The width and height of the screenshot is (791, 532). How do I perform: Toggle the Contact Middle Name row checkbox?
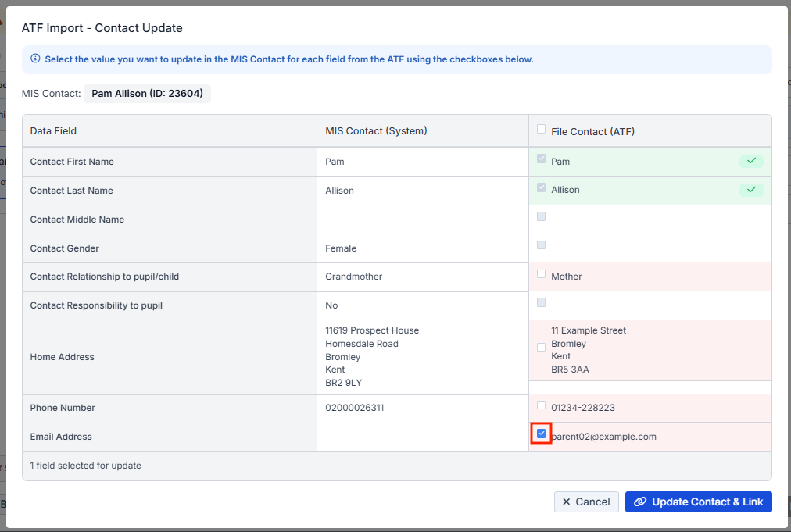pyautogui.click(x=542, y=216)
